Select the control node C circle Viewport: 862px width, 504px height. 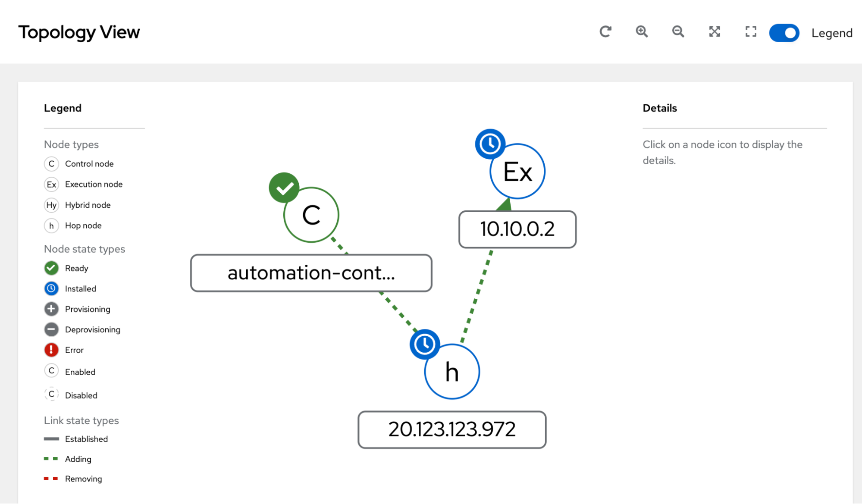pyautogui.click(x=311, y=215)
